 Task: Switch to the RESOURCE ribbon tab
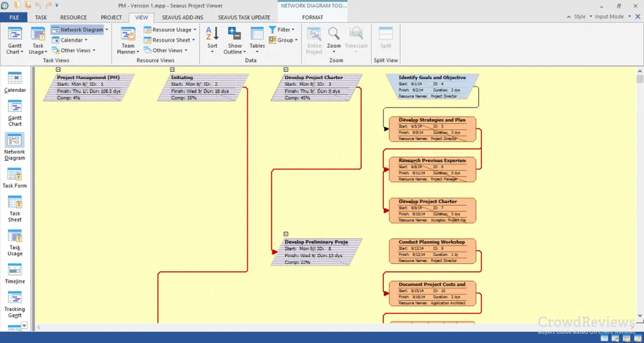[x=74, y=17]
